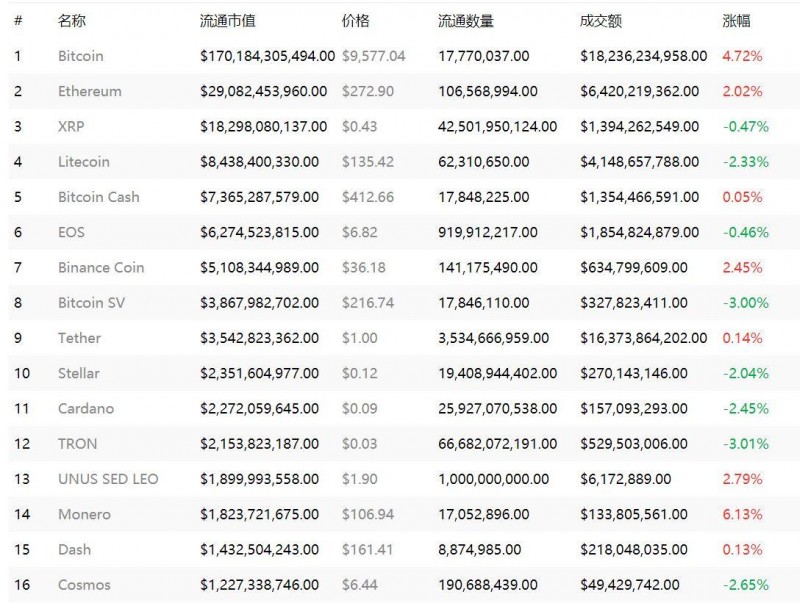The image size is (800, 603).
Task: Sort by 流通市值 column header
Action: coord(227,20)
